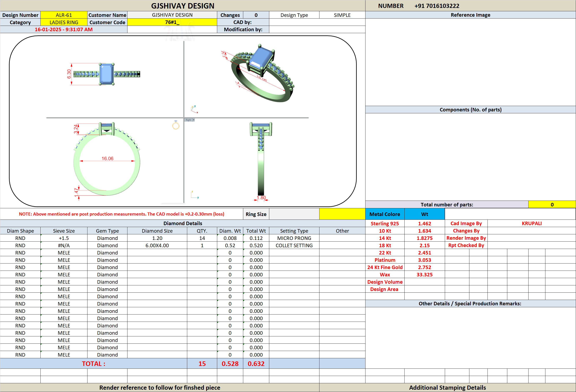Click the 6.00X4.00 diamond size cell
Image resolution: width=576 pixels, height=392 pixels.
tap(157, 245)
